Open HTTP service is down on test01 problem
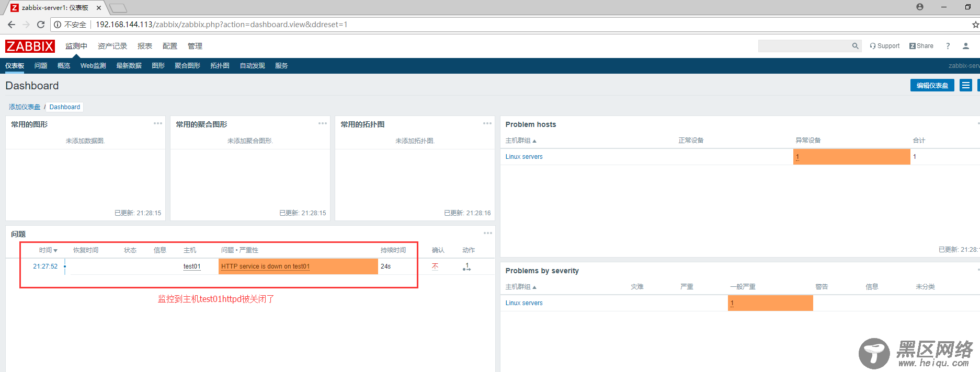This screenshot has width=980, height=372. (x=265, y=266)
